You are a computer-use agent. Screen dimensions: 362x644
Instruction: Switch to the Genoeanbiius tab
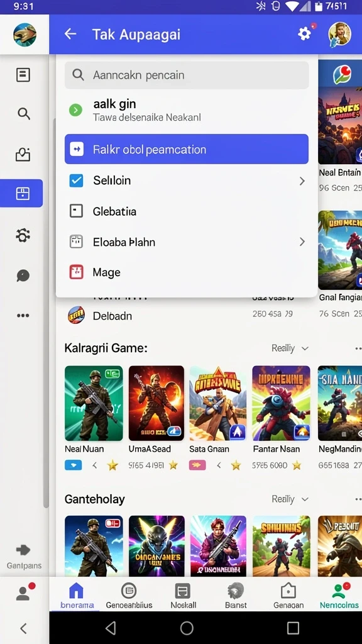point(129,595)
